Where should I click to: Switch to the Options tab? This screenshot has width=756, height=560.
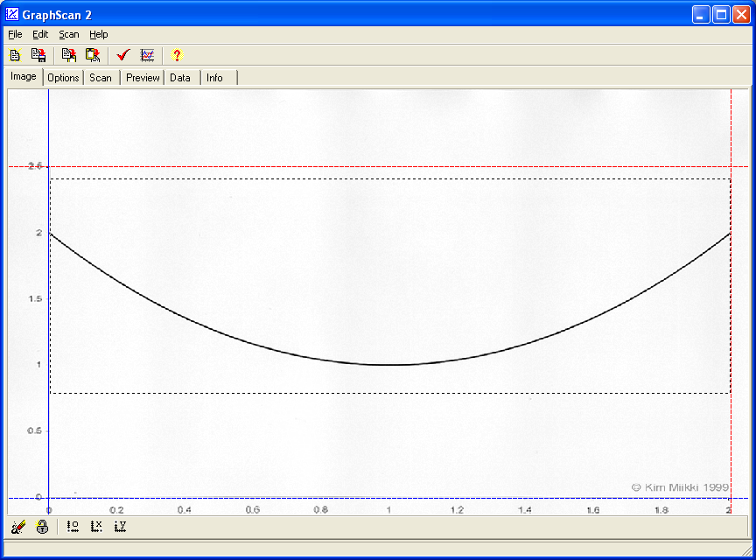pos(63,78)
